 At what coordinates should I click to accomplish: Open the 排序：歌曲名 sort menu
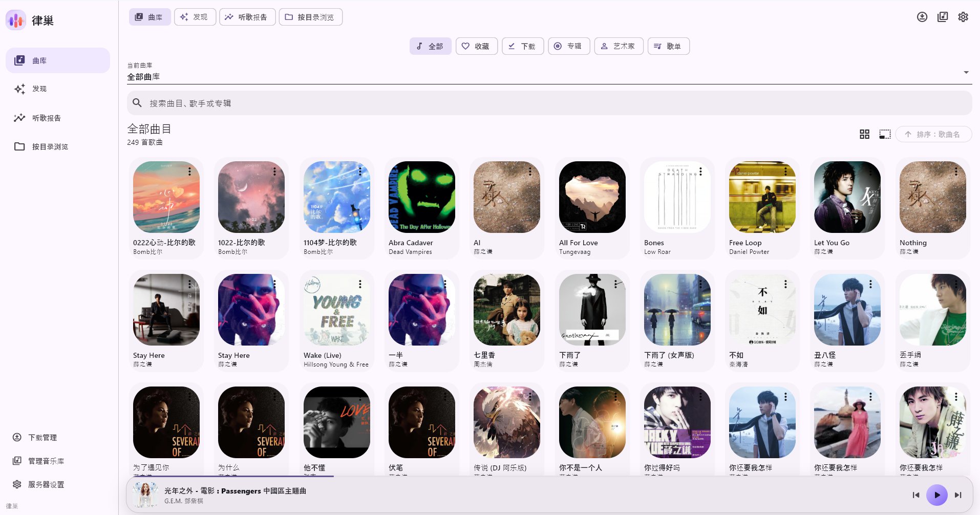933,134
